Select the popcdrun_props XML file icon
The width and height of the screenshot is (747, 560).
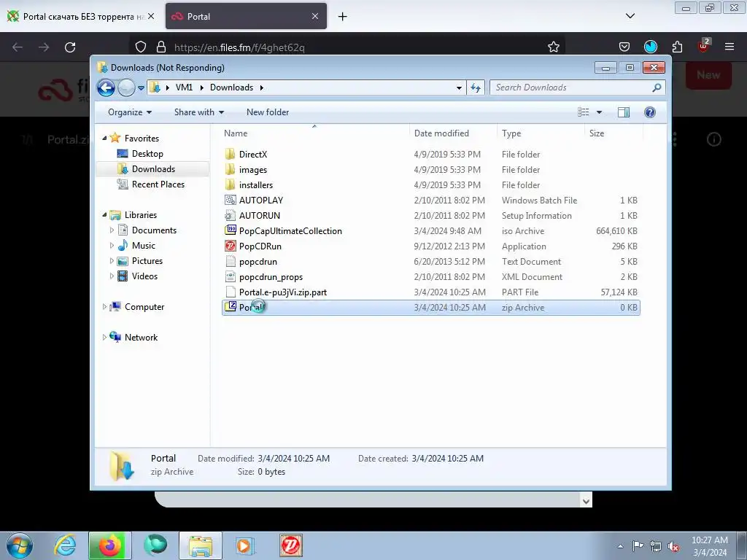230,276
